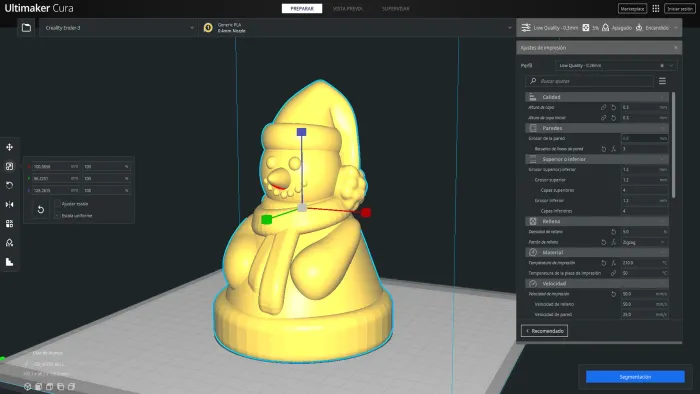Viewport: 700px width, 394px height.
Task: Open the settings visibility hamburger menu
Action: click(x=662, y=81)
